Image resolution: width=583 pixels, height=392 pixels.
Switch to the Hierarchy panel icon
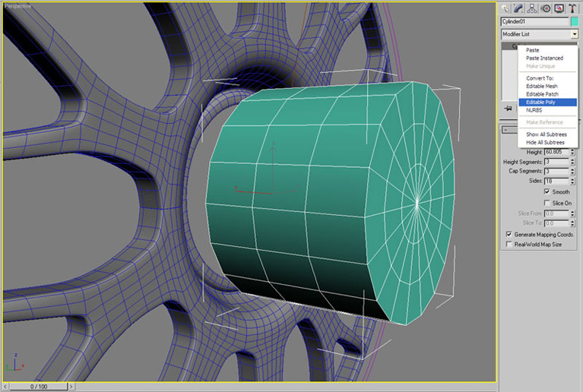click(x=534, y=8)
